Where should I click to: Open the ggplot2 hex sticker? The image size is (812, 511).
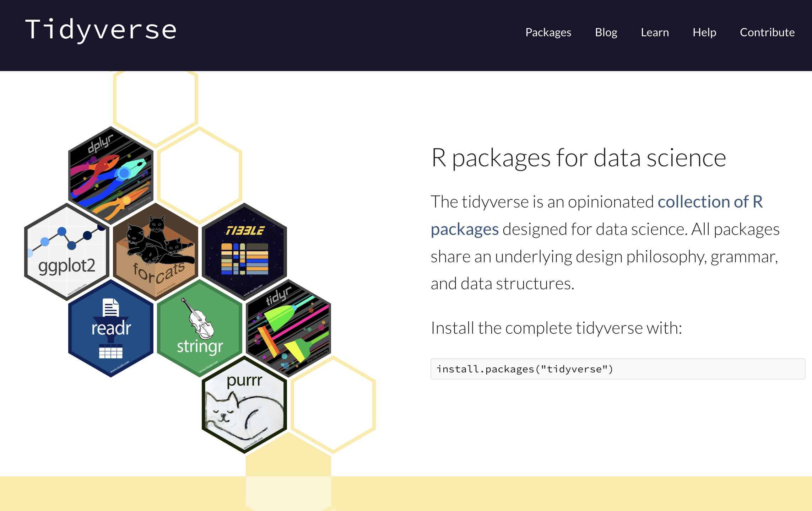pyautogui.click(x=66, y=252)
